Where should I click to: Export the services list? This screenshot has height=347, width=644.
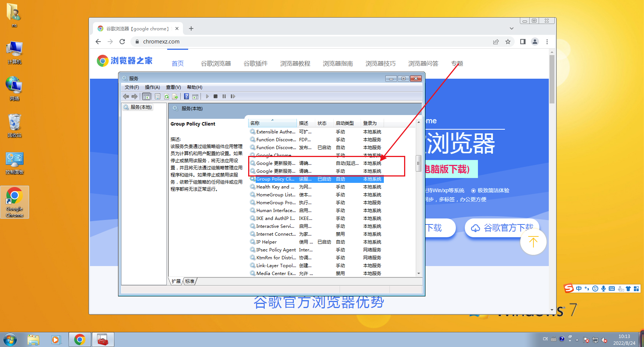(x=175, y=96)
